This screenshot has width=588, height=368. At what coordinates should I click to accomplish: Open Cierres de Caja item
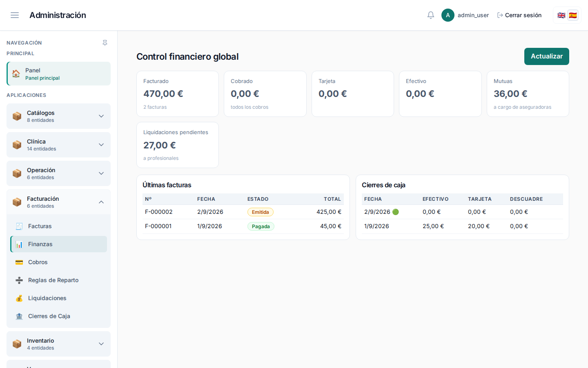[59, 316]
